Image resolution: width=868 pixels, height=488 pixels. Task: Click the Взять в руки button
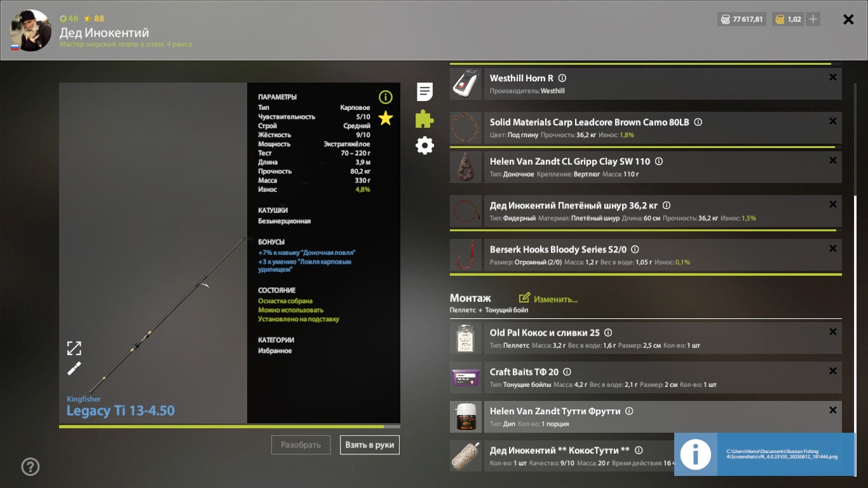tap(370, 445)
